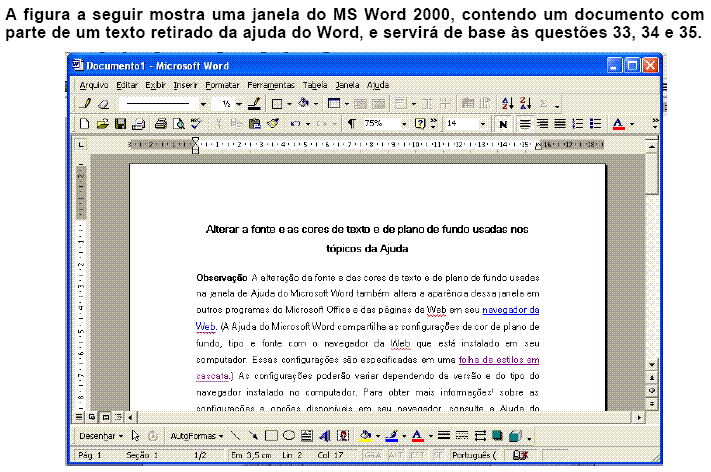Toggle Justify paragraph alignment

560,124
